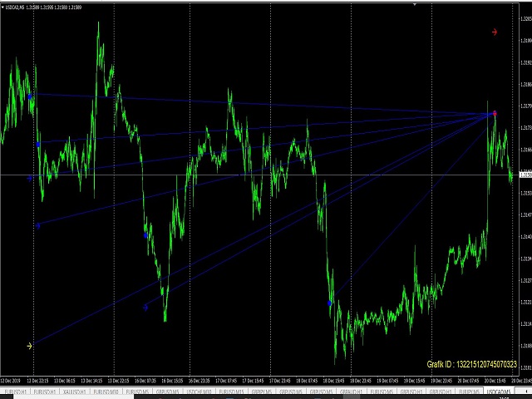Click the '13 Dec 06:15' time axis label
This screenshot has width=532, height=399.
tap(65, 381)
